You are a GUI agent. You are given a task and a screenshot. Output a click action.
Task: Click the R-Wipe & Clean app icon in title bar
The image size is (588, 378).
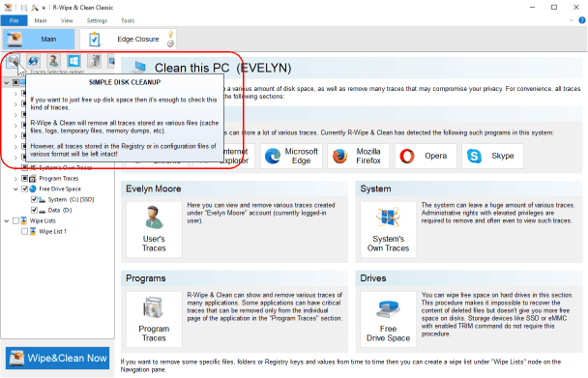pos(8,7)
